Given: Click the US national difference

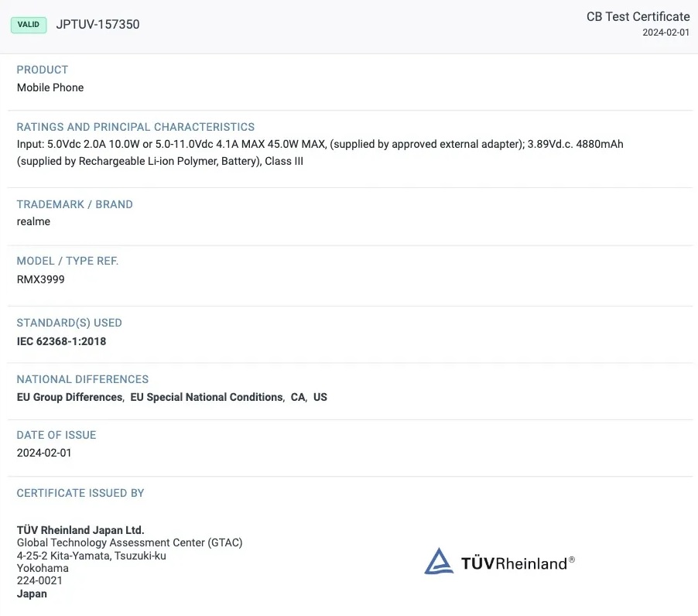Looking at the screenshot, I should tap(320, 397).
